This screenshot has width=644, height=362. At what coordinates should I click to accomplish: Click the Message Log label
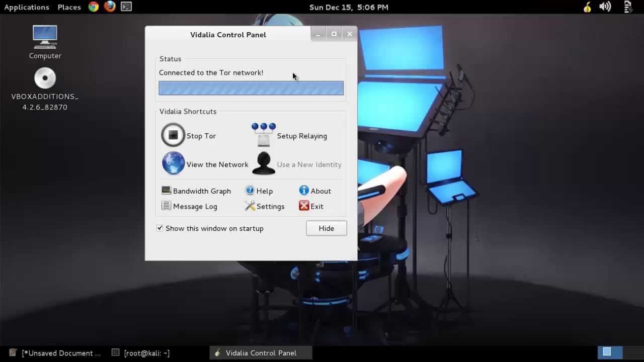point(195,206)
